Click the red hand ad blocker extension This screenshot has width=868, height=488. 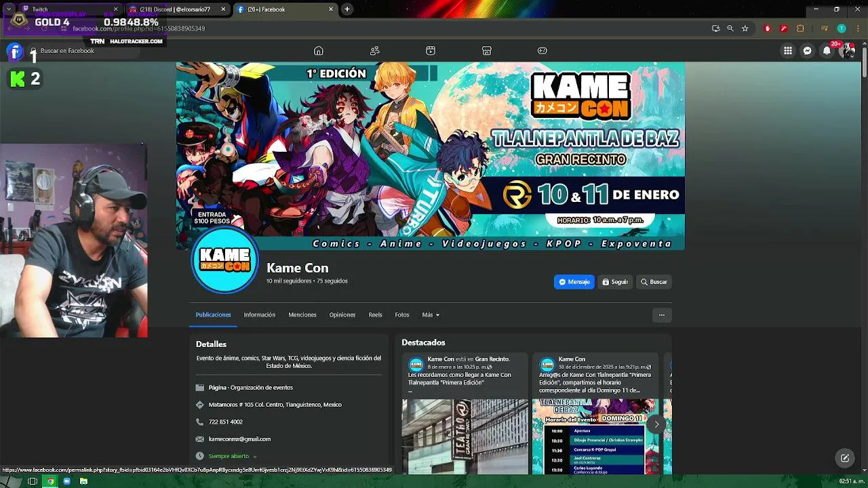[x=768, y=28]
